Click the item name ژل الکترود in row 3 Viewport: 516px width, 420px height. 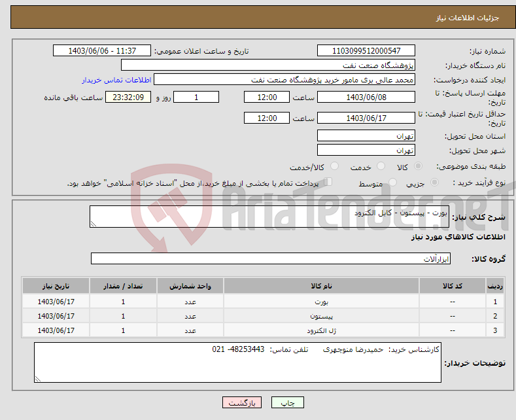[321, 330]
